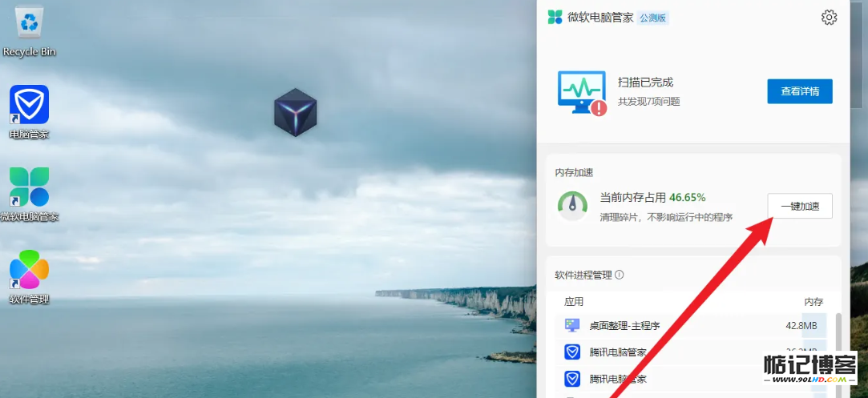Click the 扫描已完成 status text
Screen dimensions: 868x398
645,82
